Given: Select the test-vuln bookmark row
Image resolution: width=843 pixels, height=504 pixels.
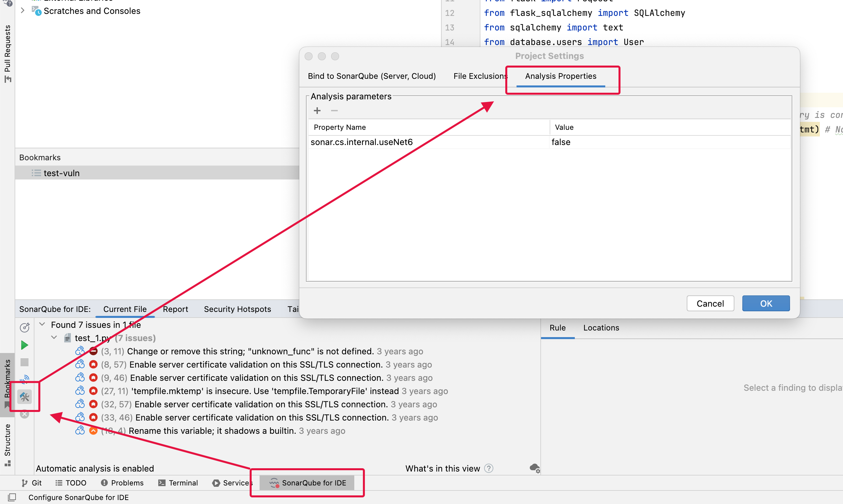Looking at the screenshot, I should [x=157, y=173].
